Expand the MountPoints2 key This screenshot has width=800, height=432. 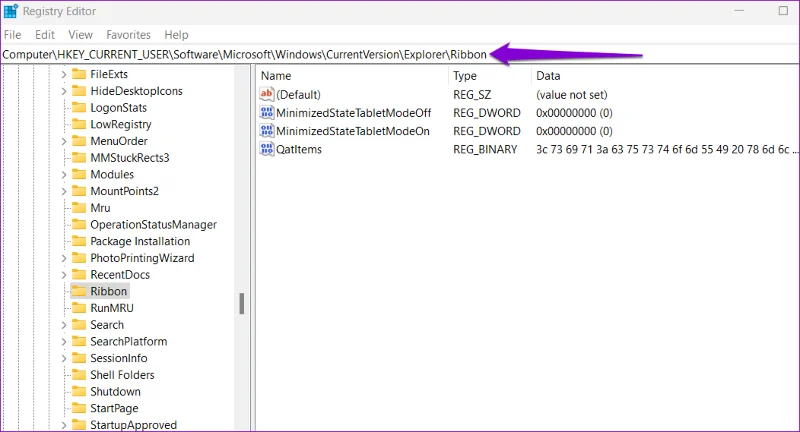[64, 191]
